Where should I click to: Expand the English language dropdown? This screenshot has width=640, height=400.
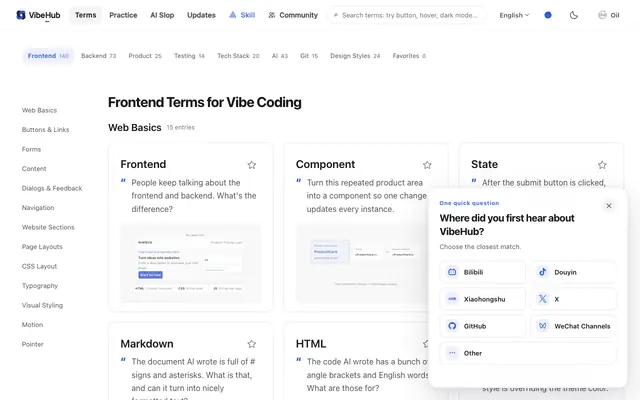[514, 15]
